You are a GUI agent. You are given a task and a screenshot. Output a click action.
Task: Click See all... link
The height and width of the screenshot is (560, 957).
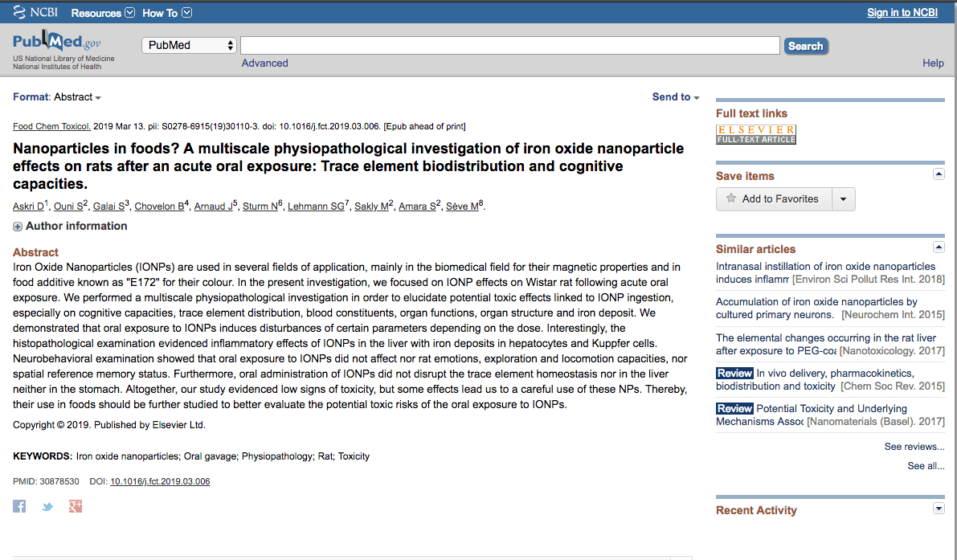tap(926, 466)
